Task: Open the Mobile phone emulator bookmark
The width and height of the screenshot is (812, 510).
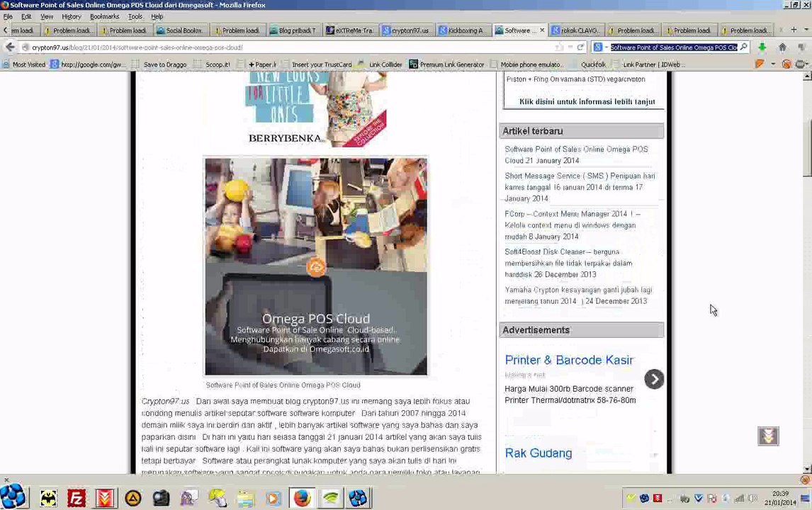Action: point(527,64)
